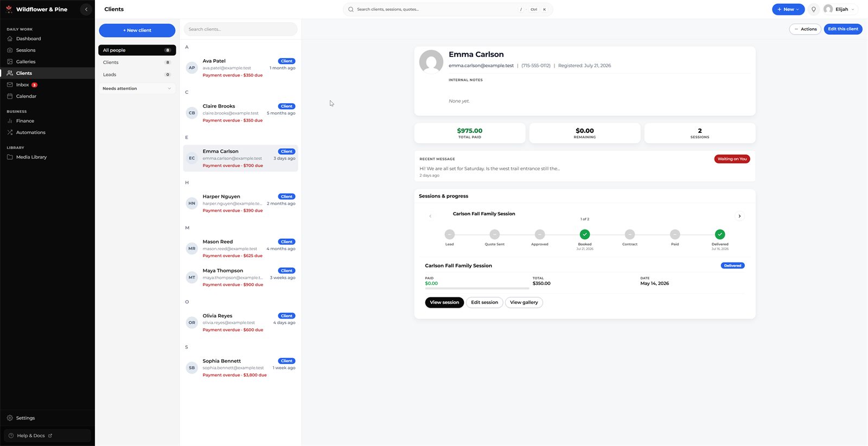868x446 pixels.
Task: Go to the previous session with the left chevron
Action: pos(430,216)
